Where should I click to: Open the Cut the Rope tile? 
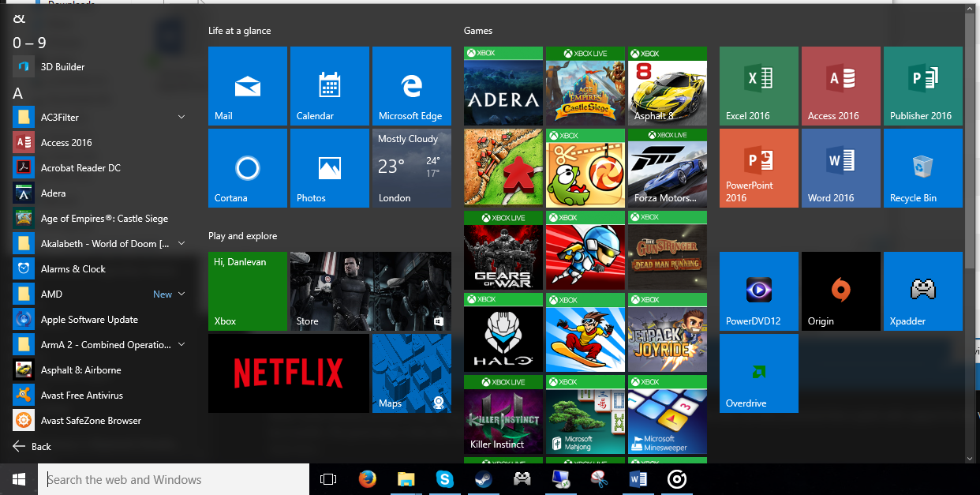pos(585,168)
